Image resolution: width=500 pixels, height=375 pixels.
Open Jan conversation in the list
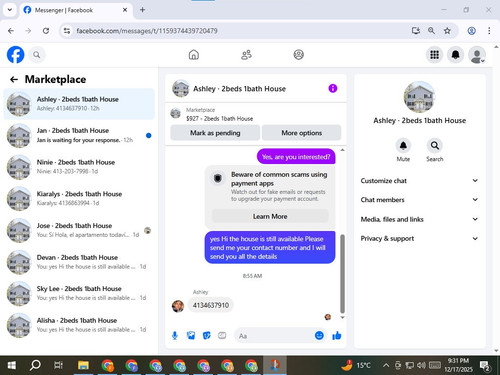click(x=79, y=135)
